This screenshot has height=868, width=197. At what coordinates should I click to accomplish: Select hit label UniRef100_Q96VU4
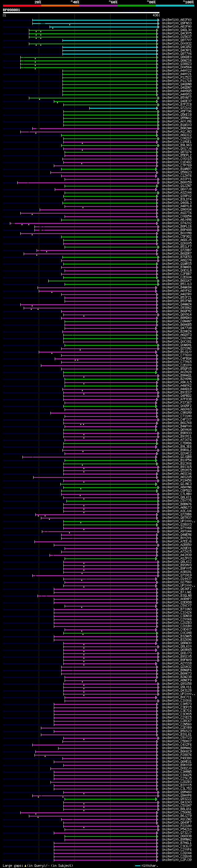click(177, 210)
